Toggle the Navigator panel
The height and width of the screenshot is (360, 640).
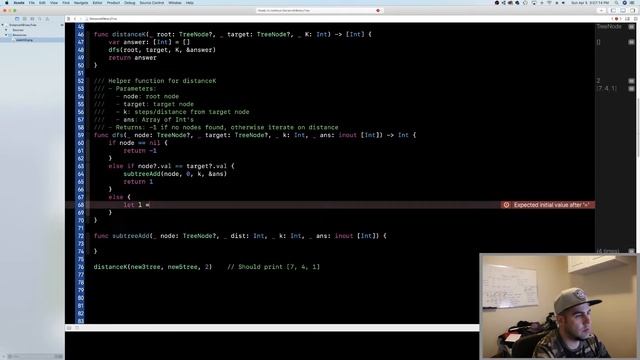coord(613,11)
